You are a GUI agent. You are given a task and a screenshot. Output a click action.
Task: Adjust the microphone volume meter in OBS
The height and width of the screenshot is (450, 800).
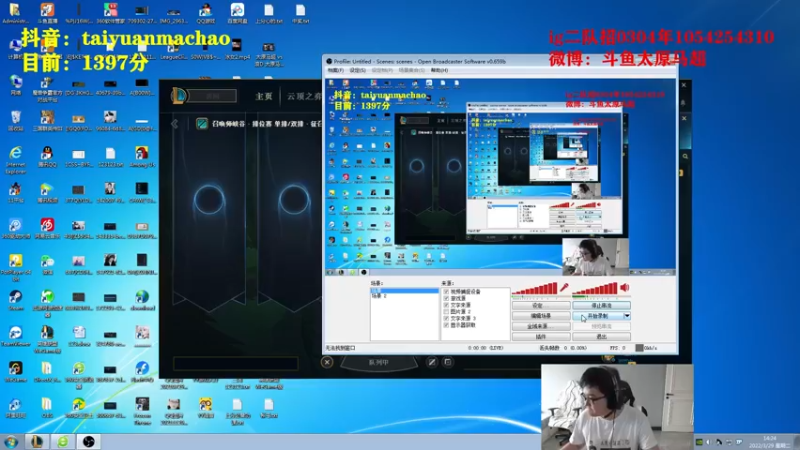pos(535,289)
